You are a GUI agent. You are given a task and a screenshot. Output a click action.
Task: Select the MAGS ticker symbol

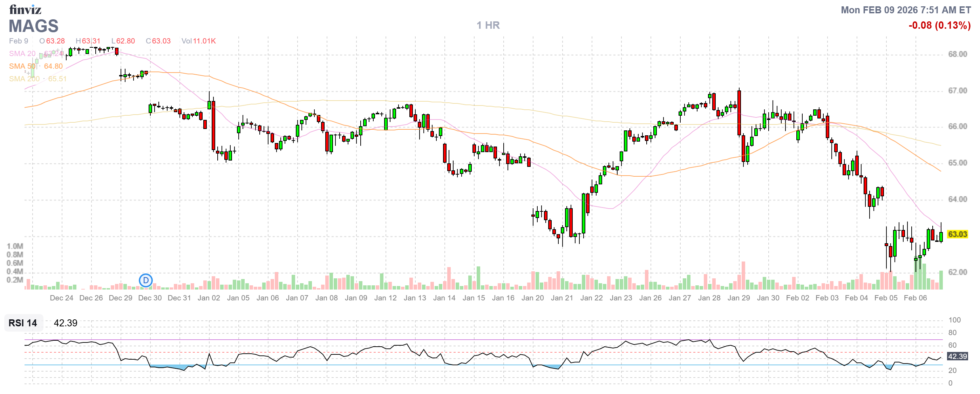pyautogui.click(x=34, y=26)
